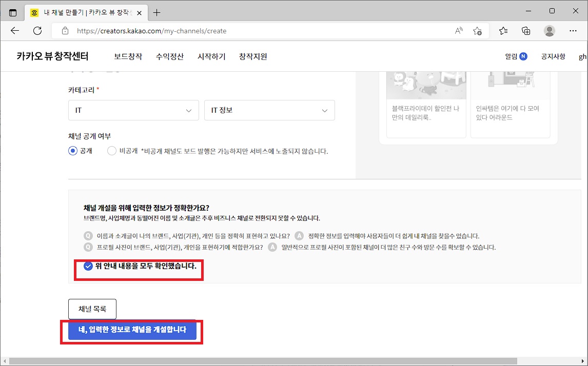Add page to favorites star icon

(x=477, y=31)
